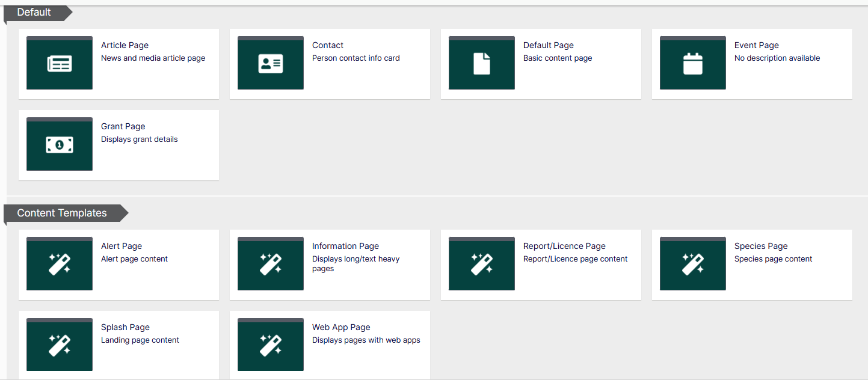This screenshot has width=868, height=383.
Task: Select the Report/Licence Page wand icon
Action: pyautogui.click(x=482, y=265)
